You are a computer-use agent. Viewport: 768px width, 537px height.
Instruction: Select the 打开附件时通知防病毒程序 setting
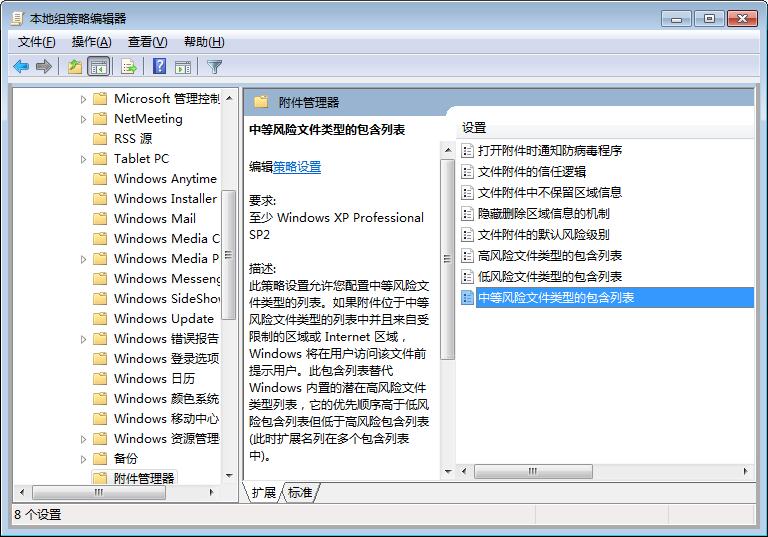550,150
